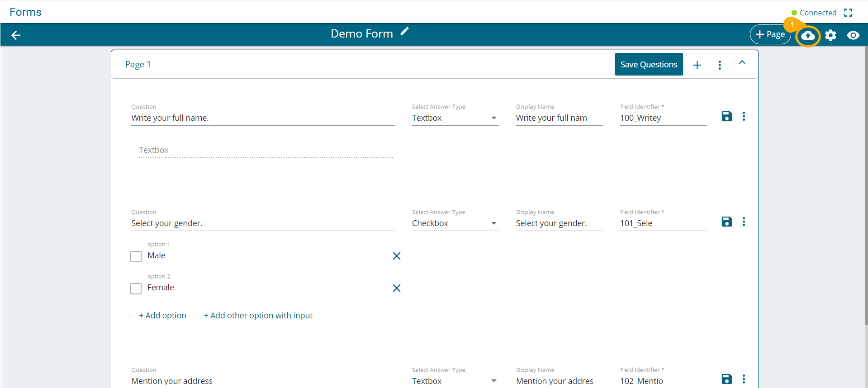
Task: Click the Save Questions button
Action: pyautogui.click(x=649, y=64)
